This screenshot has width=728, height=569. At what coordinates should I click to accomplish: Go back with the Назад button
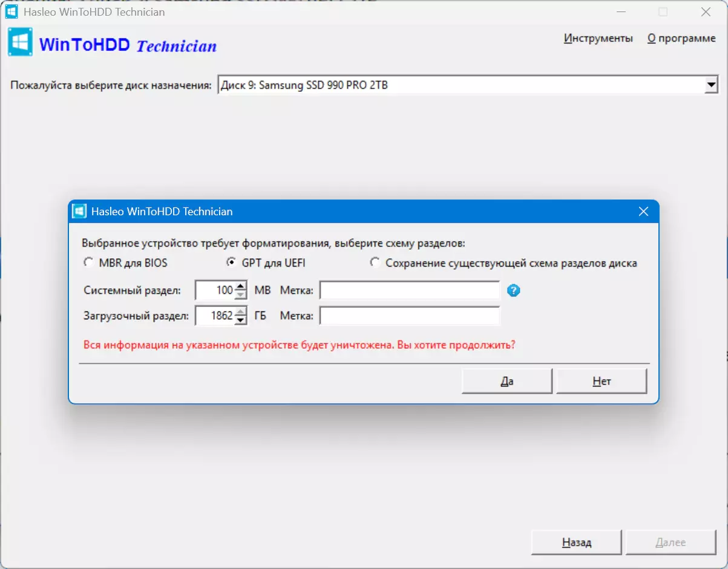(576, 543)
